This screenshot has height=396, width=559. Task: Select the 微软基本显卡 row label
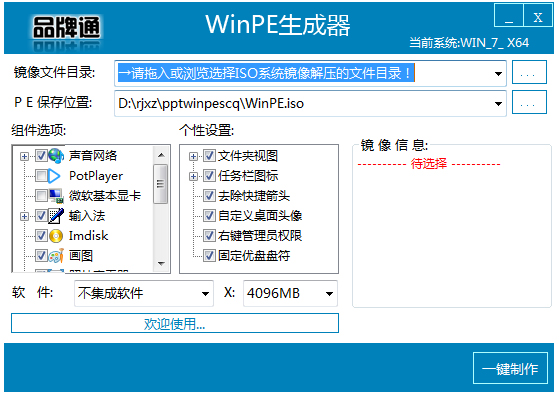pyautogui.click(x=105, y=196)
